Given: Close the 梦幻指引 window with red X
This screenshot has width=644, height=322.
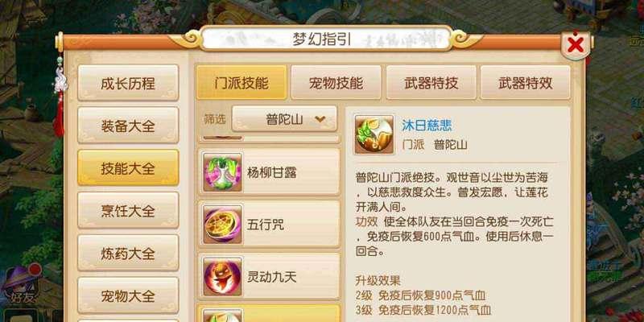Looking at the screenshot, I should [575, 44].
